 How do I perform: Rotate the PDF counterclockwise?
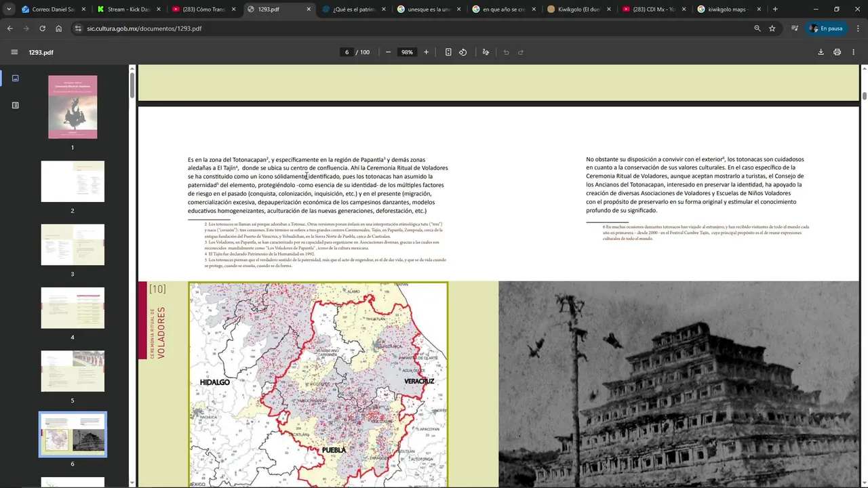[x=463, y=52]
